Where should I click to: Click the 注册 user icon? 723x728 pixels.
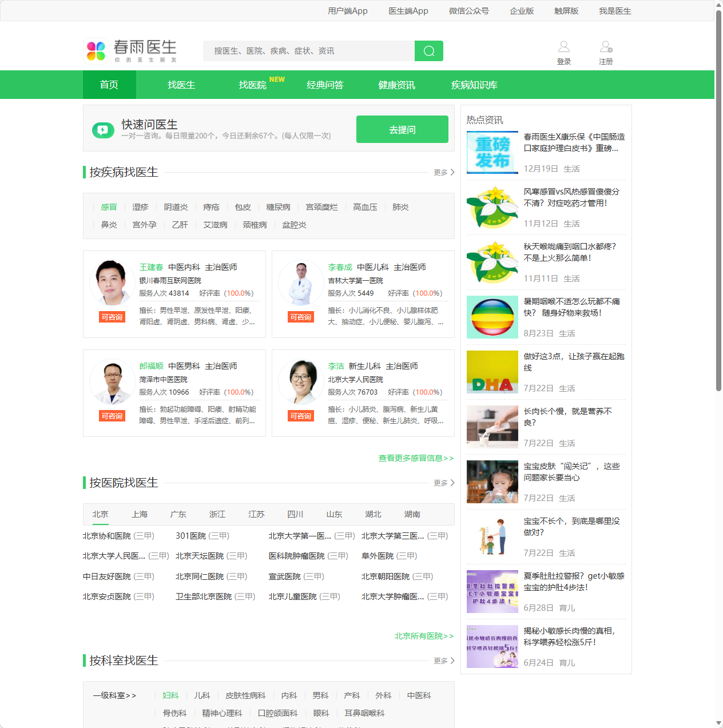coord(605,46)
